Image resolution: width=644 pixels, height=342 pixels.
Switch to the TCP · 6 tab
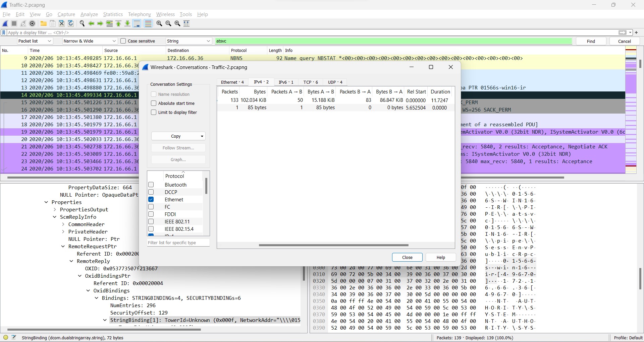point(310,82)
